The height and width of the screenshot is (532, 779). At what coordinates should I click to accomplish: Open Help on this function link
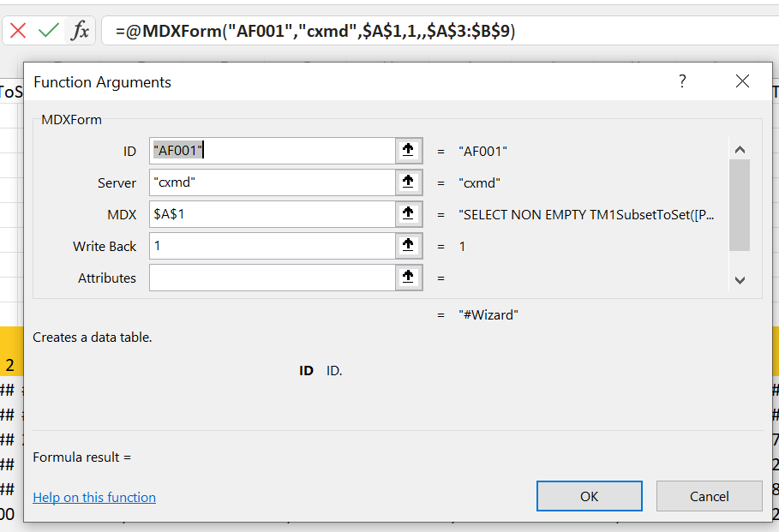pyautogui.click(x=94, y=497)
